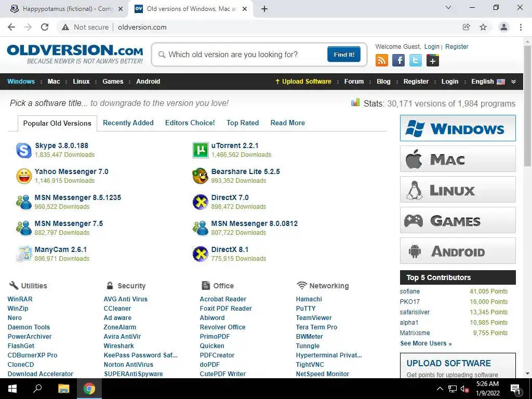Show hidden system tray icons
The image size is (532, 399).
[x=440, y=389]
